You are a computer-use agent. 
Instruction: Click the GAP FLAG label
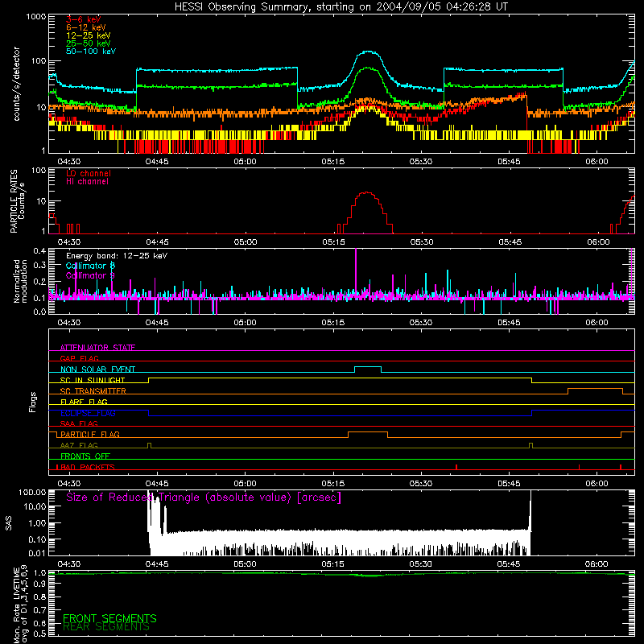79,358
